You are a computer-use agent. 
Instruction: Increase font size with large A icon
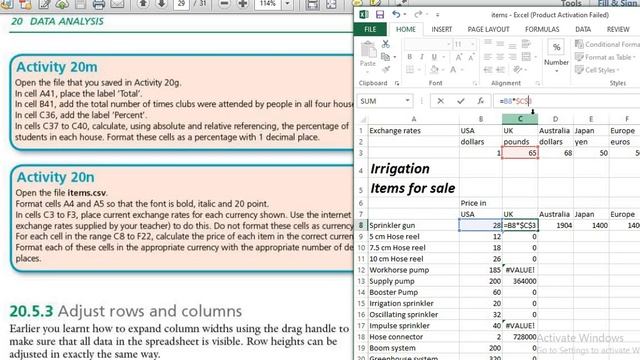pyautogui.click(x=459, y=57)
